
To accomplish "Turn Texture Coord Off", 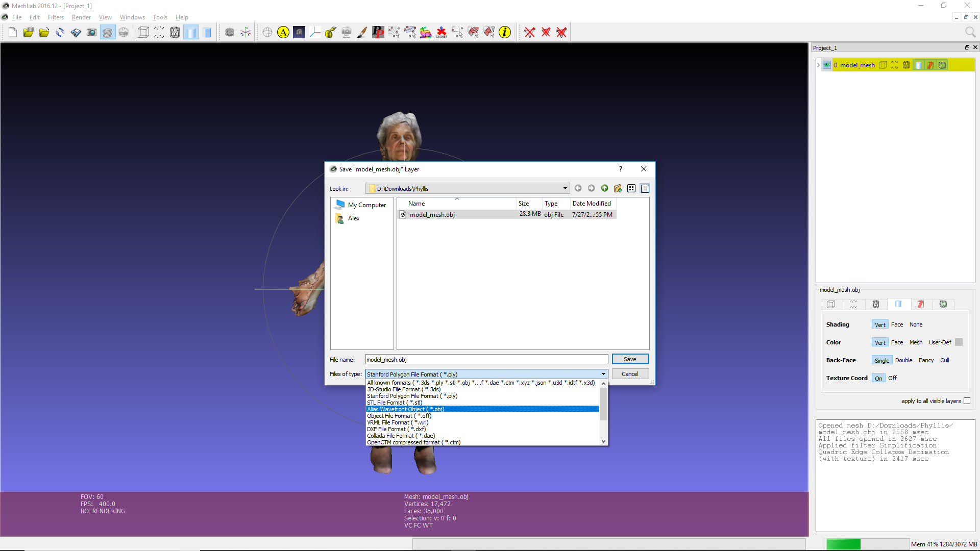I will (x=892, y=378).
